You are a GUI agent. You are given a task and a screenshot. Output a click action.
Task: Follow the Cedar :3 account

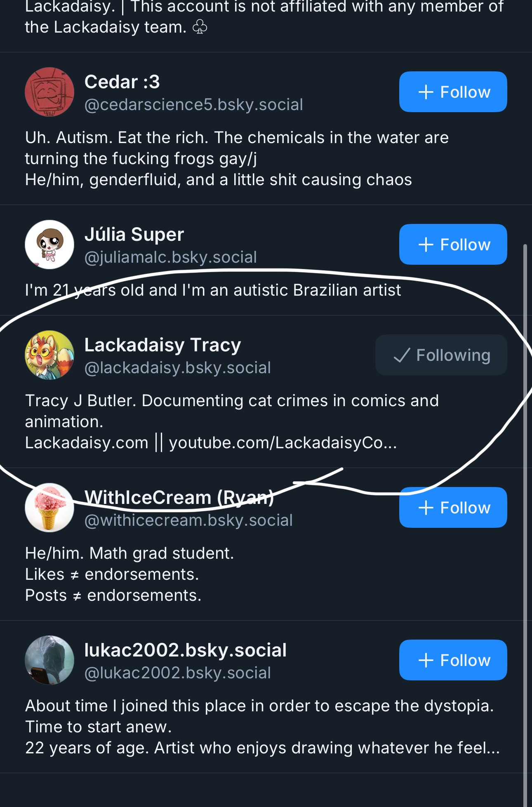(x=453, y=92)
